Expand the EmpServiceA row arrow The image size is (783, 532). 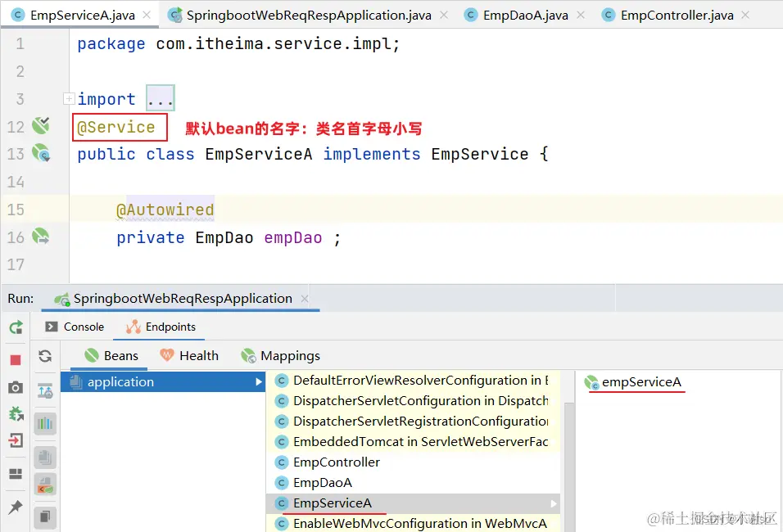pos(554,503)
